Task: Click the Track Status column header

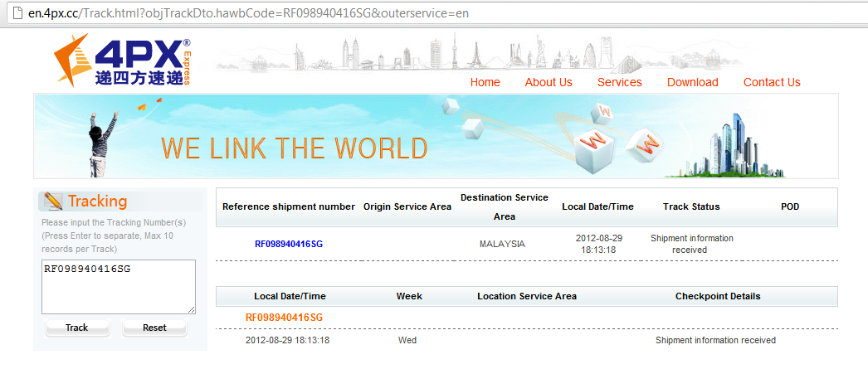Action: pos(691,207)
